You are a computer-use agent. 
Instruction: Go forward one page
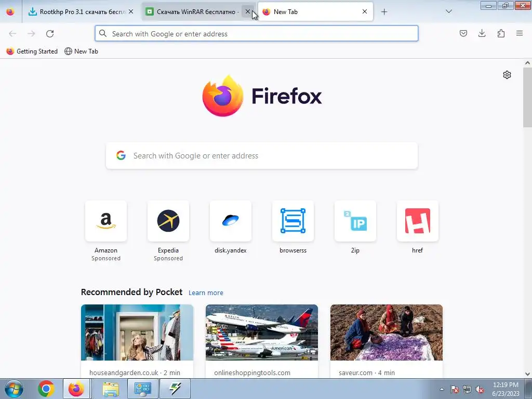[31, 34]
